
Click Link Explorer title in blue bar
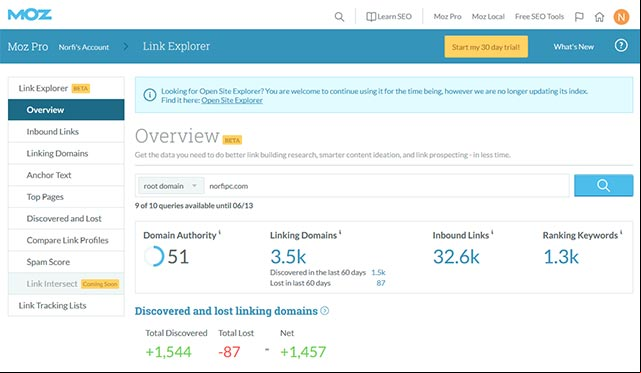[x=176, y=46]
